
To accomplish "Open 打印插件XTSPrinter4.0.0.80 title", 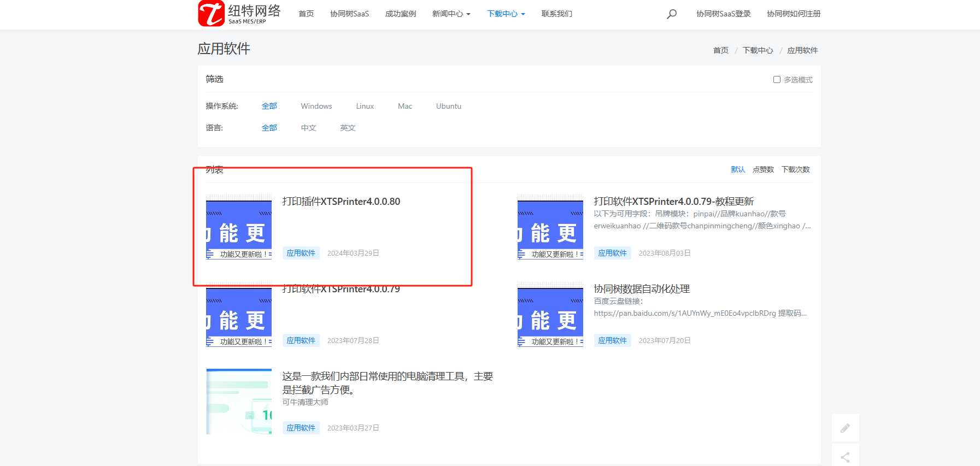I will (x=342, y=202).
